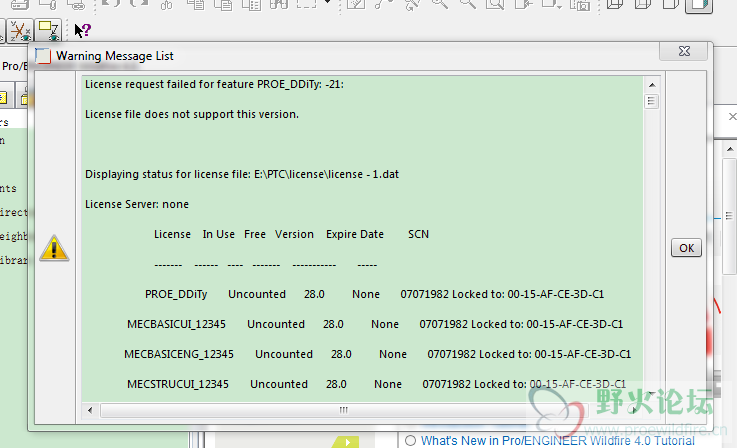Click OK in Warning Message List dialog
737x448 pixels.
point(686,248)
